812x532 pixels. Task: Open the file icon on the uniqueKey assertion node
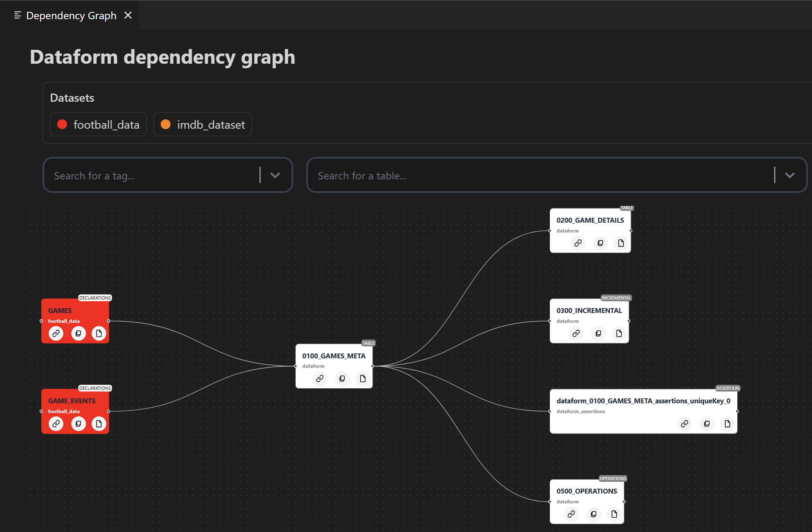point(727,424)
